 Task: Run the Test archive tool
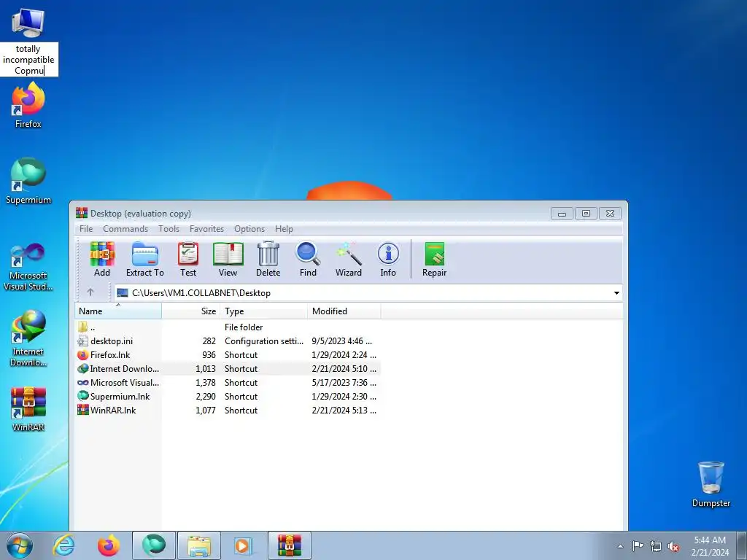click(188, 259)
